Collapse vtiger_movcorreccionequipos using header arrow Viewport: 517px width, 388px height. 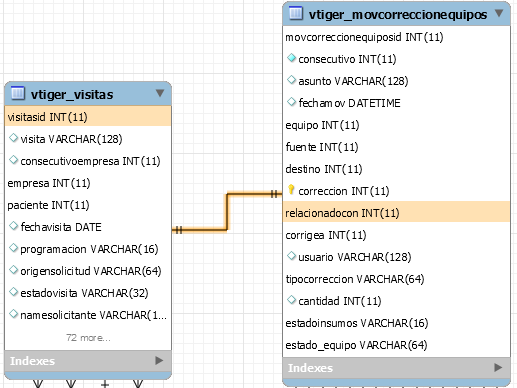(499, 13)
